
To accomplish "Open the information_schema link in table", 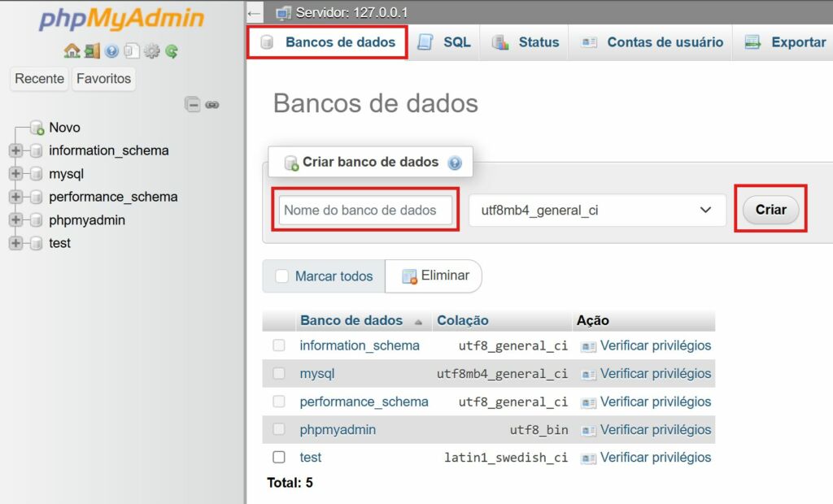I will [x=360, y=345].
